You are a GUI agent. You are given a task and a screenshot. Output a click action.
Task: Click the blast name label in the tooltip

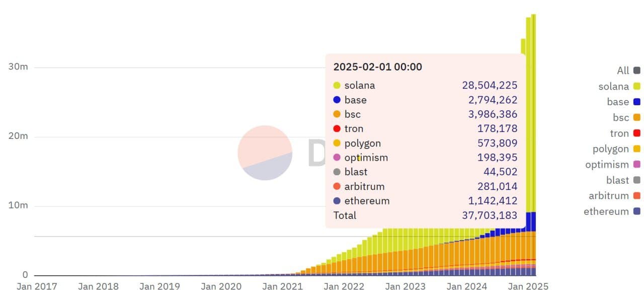356,172
